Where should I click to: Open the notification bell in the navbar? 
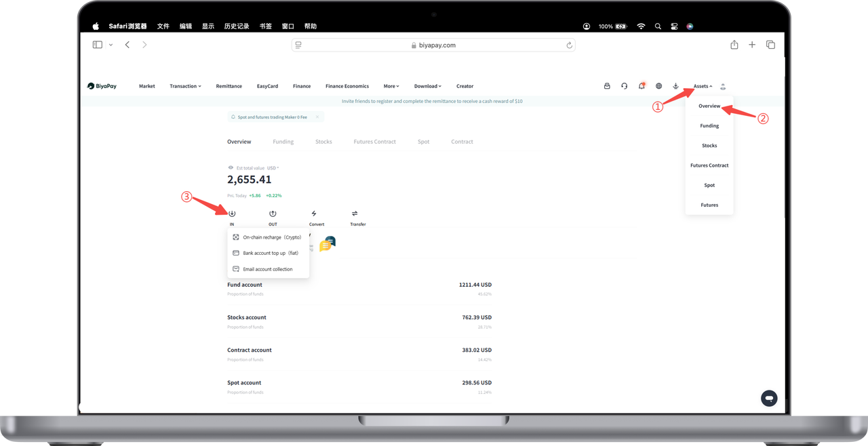[x=642, y=86]
